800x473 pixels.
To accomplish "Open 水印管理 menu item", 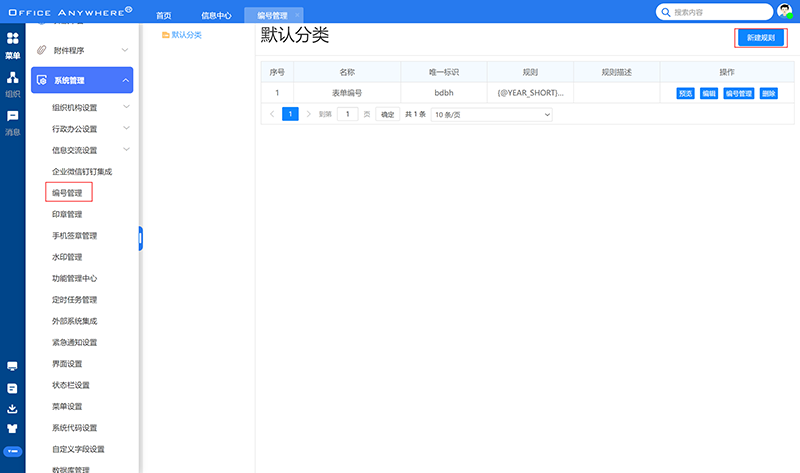I will 67,257.
